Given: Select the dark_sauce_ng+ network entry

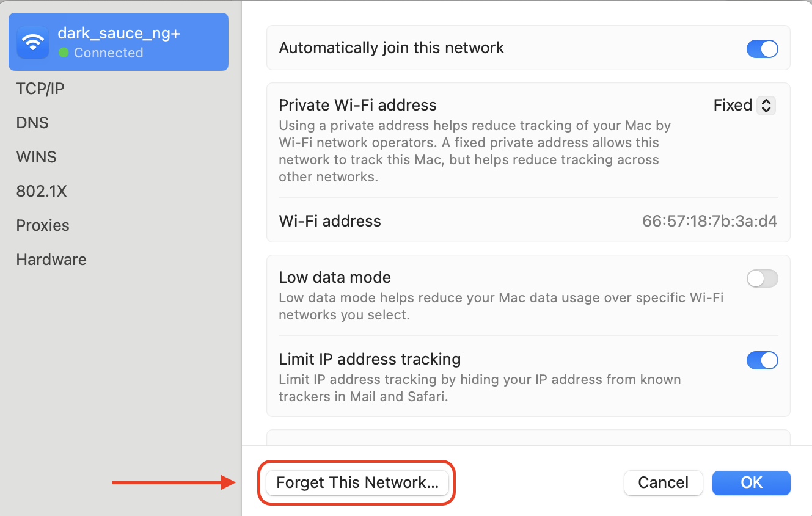Looking at the screenshot, I should (118, 42).
